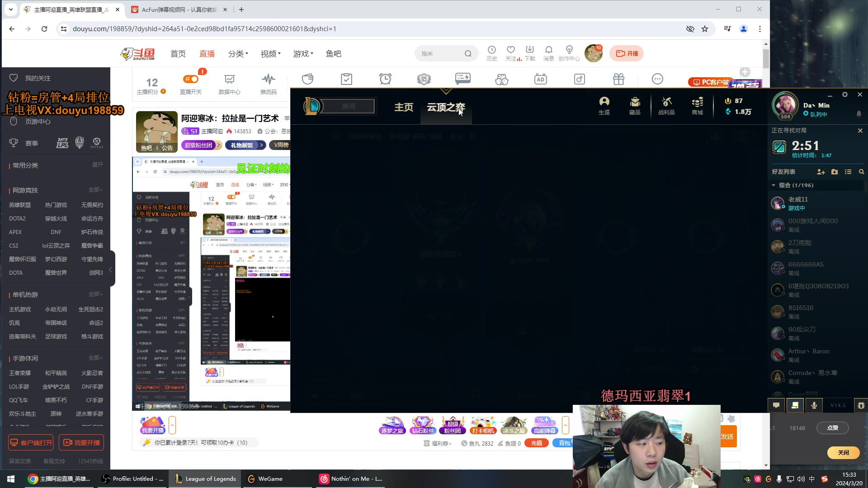Toggle the notification bell in League client

[x=859, y=114]
